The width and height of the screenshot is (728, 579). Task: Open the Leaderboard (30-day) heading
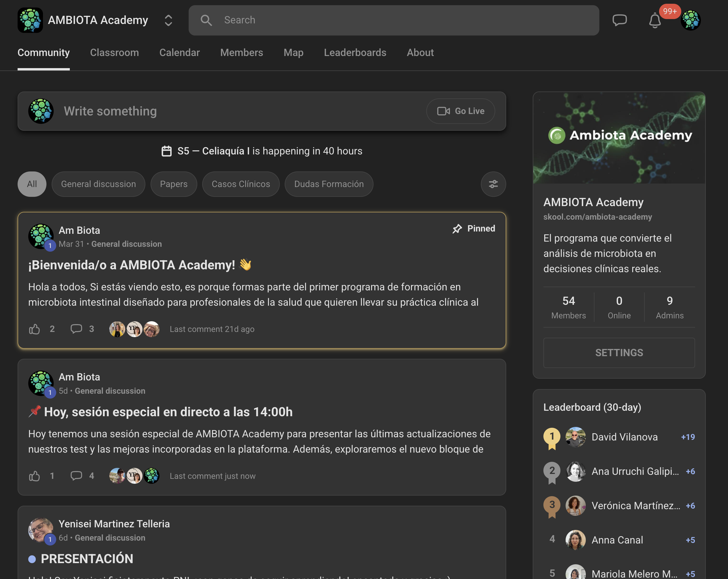592,407
